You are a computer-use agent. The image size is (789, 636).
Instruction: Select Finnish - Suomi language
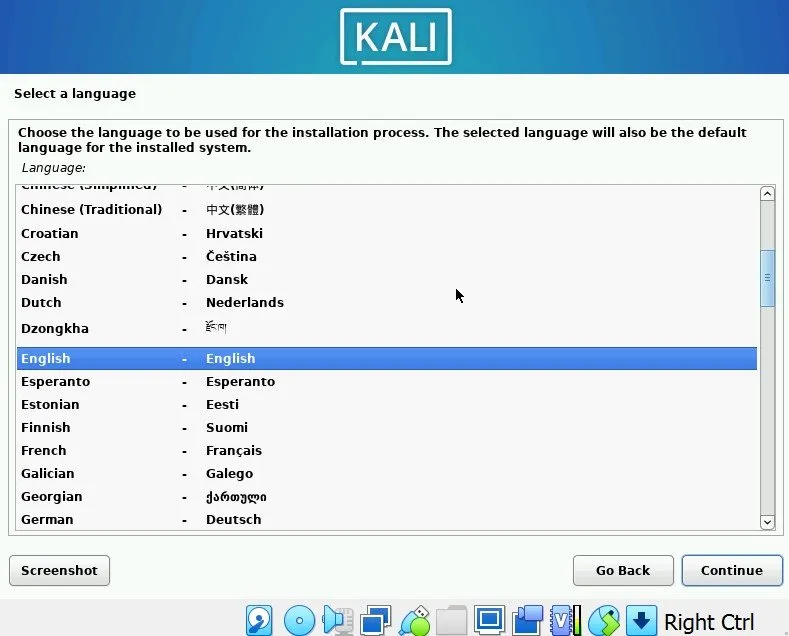[x=387, y=428]
